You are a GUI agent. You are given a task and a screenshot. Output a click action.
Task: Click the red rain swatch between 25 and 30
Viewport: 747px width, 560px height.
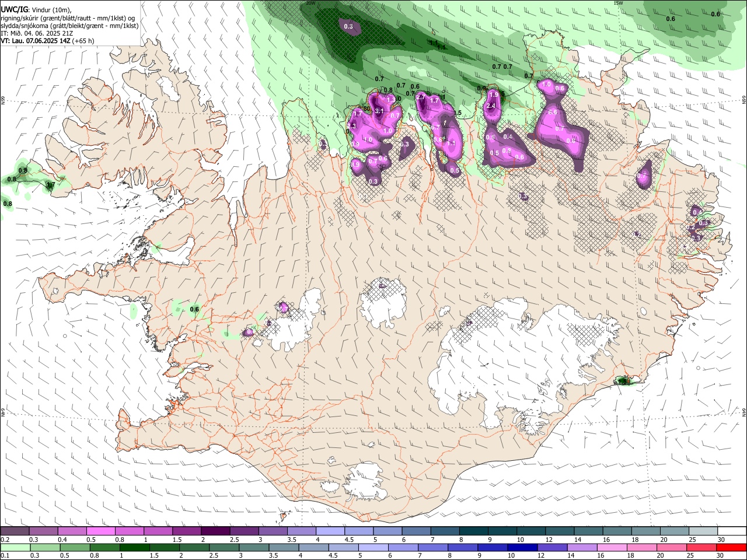(701, 547)
